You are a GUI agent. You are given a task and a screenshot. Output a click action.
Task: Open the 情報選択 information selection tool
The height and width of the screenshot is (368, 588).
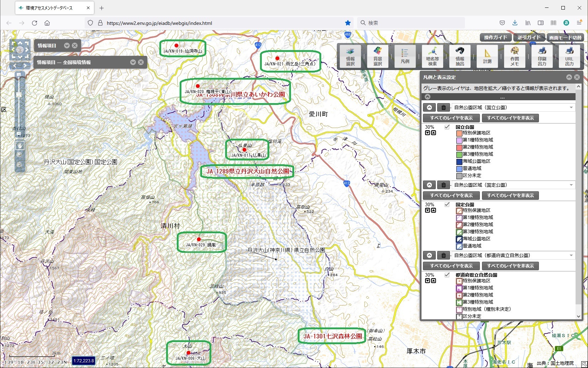coord(350,56)
